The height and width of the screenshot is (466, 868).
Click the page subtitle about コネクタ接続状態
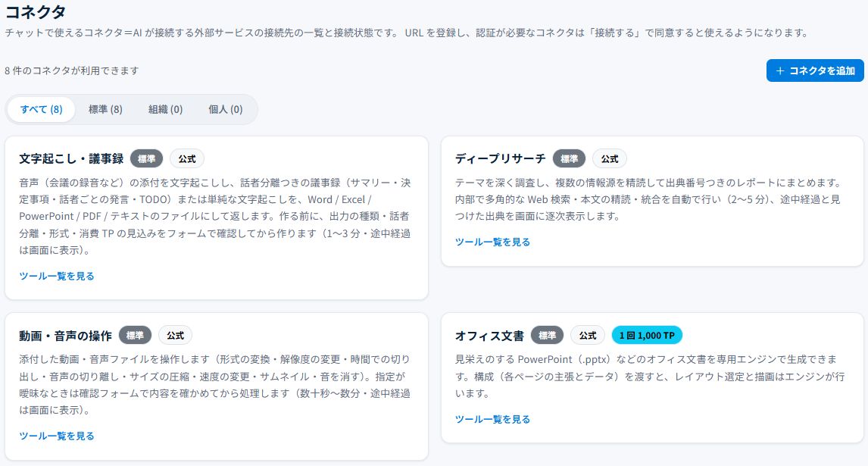tap(407, 33)
